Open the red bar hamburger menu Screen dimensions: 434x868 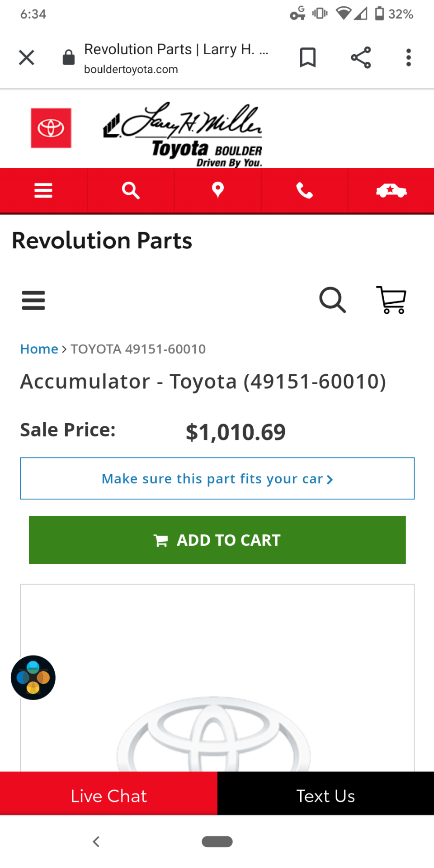pyautogui.click(x=43, y=190)
